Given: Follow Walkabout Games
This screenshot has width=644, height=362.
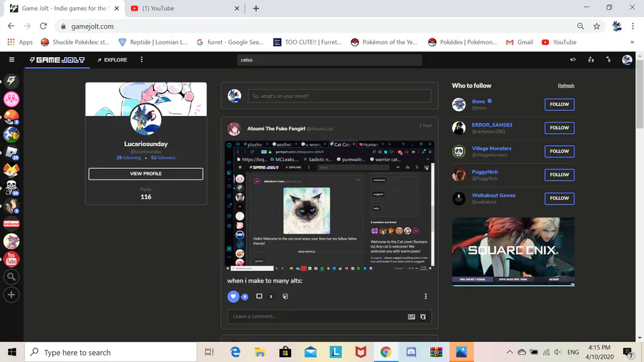Looking at the screenshot, I should click(560, 198).
